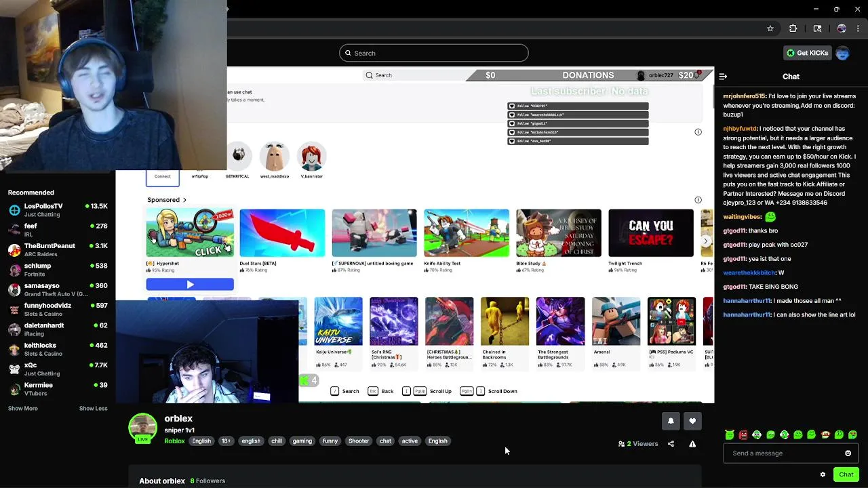Open the emoji picker in the message box
Image resolution: width=868 pixels, height=488 pixels.
click(x=848, y=453)
